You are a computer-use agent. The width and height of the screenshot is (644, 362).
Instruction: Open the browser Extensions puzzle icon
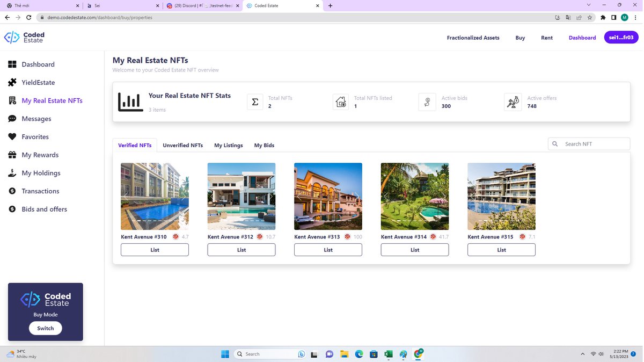603,17
